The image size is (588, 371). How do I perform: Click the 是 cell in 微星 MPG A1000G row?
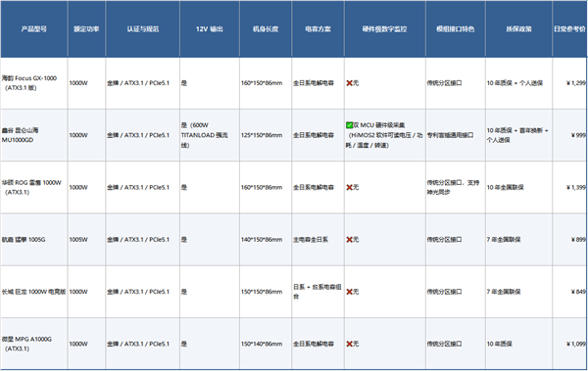pyautogui.click(x=210, y=344)
